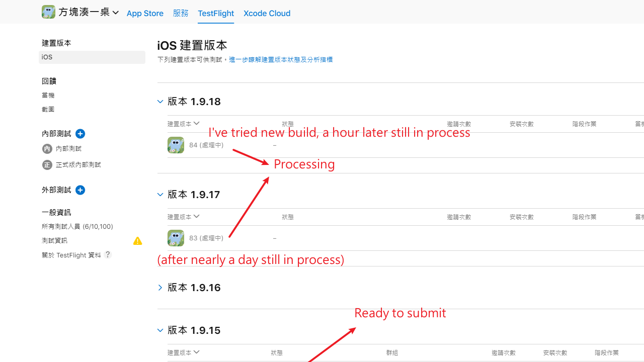Click the 回饋 sidebar heading
This screenshot has width=644, height=362.
49,81
